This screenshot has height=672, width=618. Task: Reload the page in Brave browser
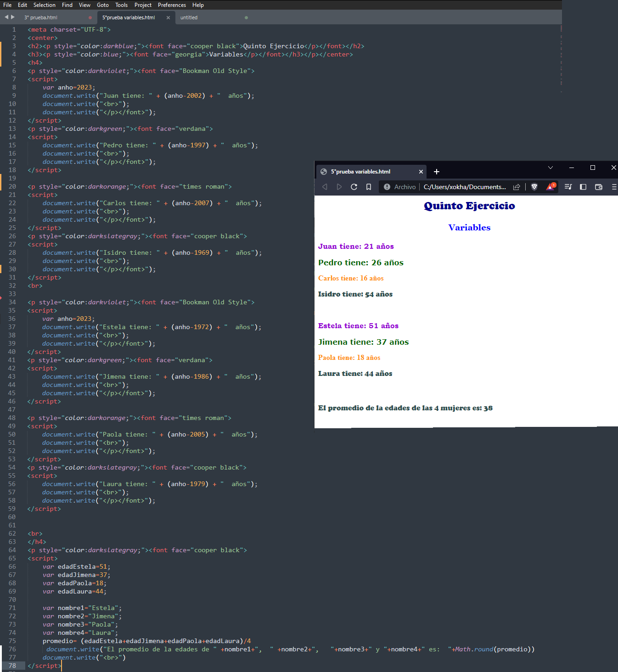[354, 187]
